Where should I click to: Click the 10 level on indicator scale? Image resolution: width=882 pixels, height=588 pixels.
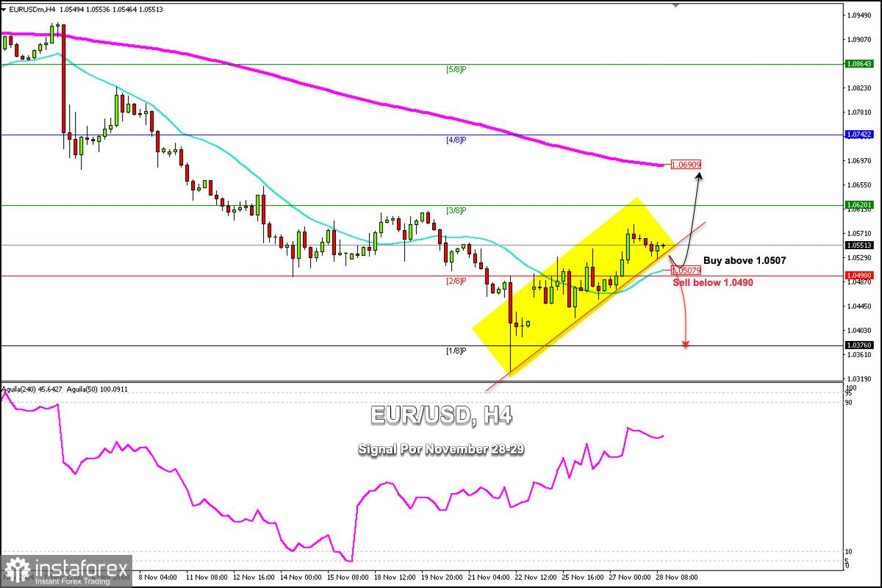[x=848, y=552]
